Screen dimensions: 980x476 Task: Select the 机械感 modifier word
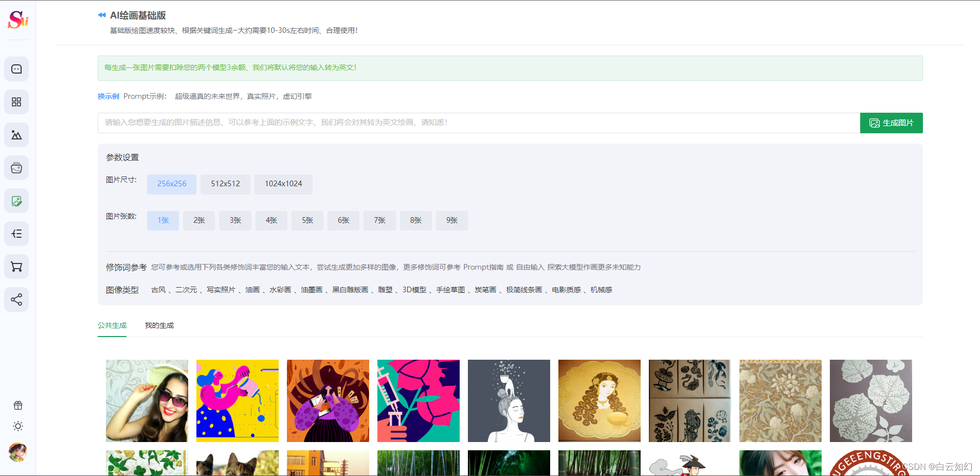601,290
